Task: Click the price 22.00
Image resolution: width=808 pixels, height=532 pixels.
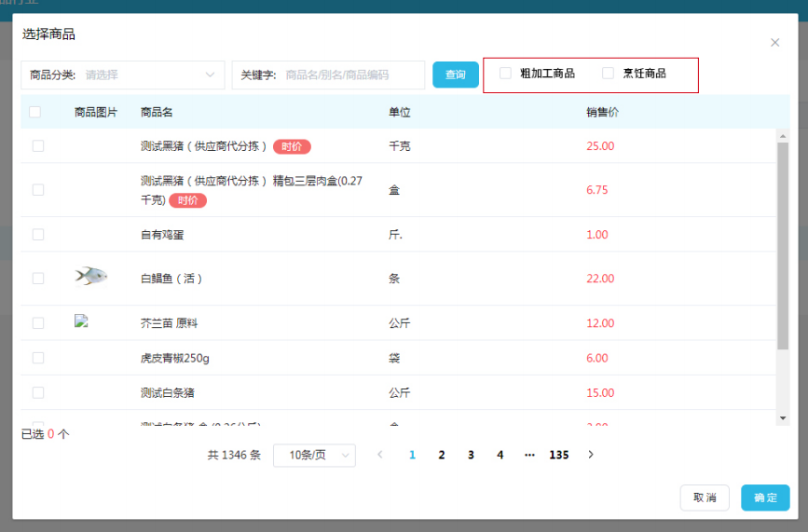Action: pyautogui.click(x=600, y=279)
